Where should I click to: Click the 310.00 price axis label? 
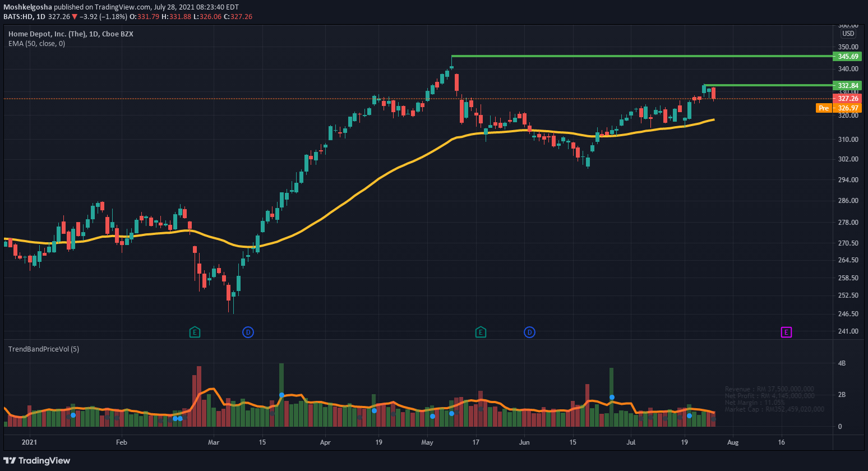pyautogui.click(x=848, y=140)
